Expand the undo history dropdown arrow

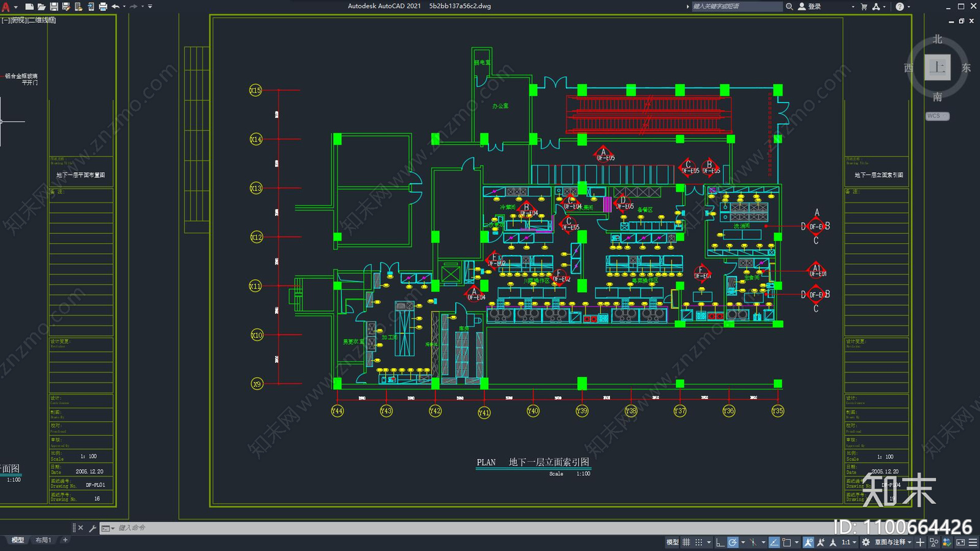(x=124, y=7)
